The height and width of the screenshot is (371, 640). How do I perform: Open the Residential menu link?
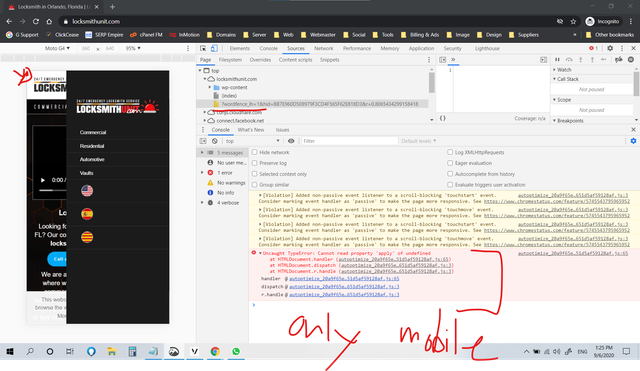(x=92, y=146)
